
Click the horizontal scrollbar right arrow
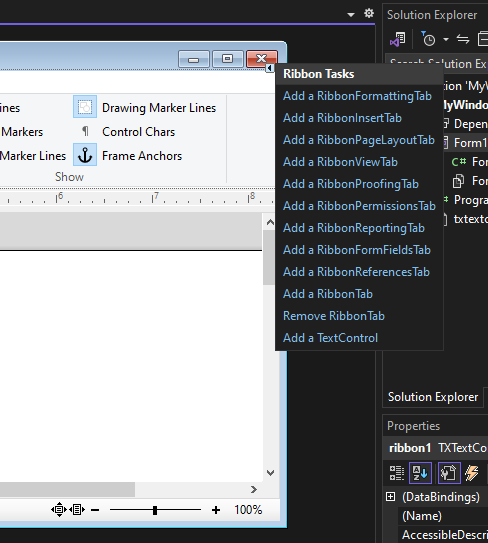(254, 489)
